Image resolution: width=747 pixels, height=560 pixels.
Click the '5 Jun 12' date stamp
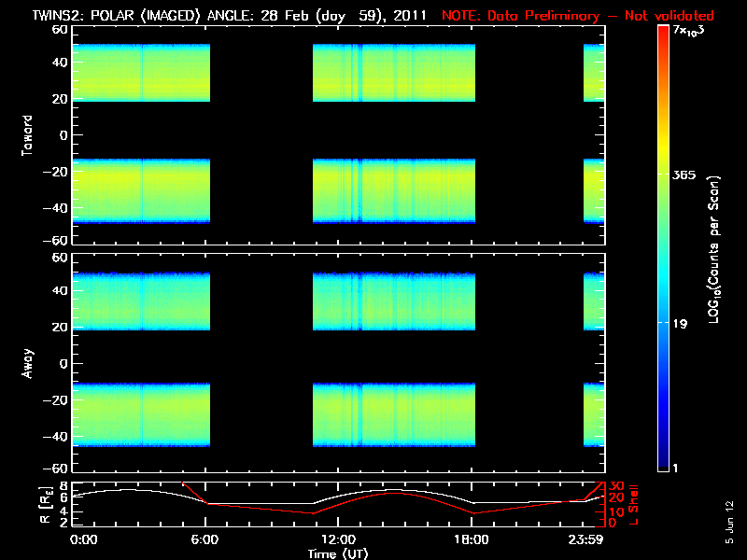pyautogui.click(x=729, y=522)
